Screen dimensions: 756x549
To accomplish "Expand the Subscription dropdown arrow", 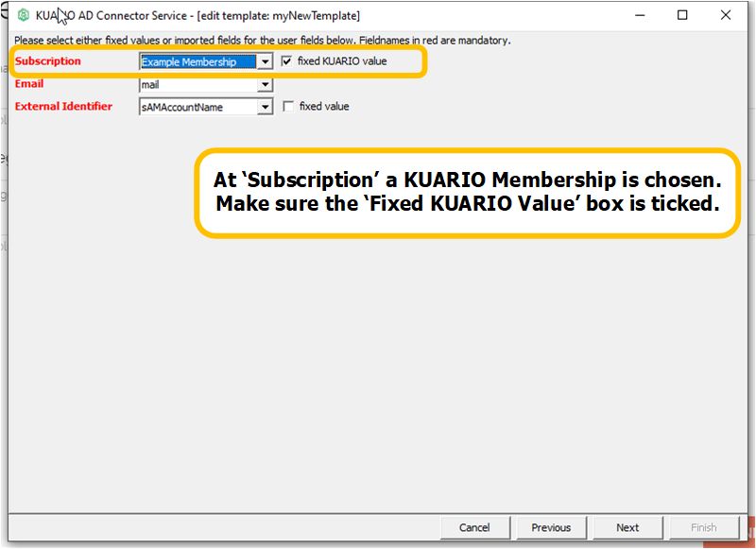I will pos(266,61).
